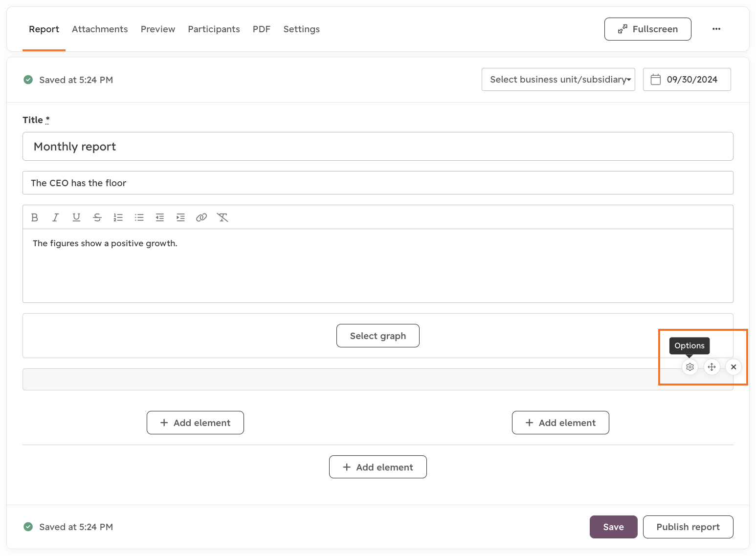The height and width of the screenshot is (556, 756).
Task: Apply strikethrough formatting
Action: coord(97,217)
